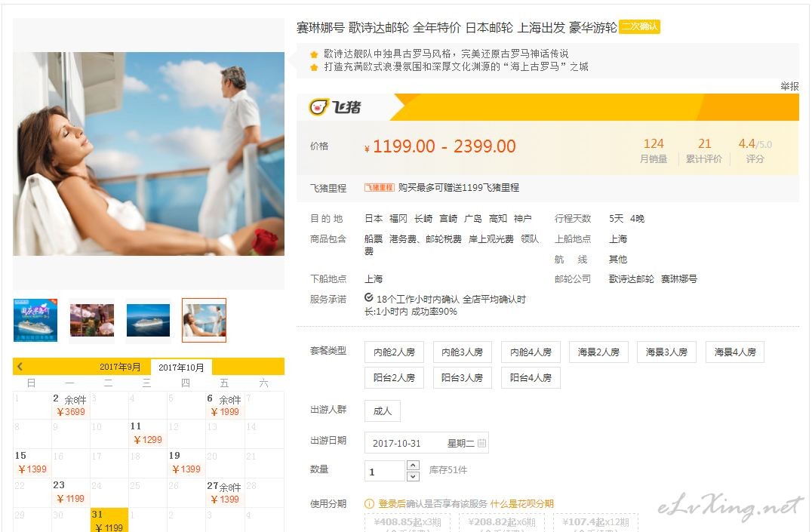Show the ship interior lounge thumbnail
The image size is (812, 532).
[91, 320]
